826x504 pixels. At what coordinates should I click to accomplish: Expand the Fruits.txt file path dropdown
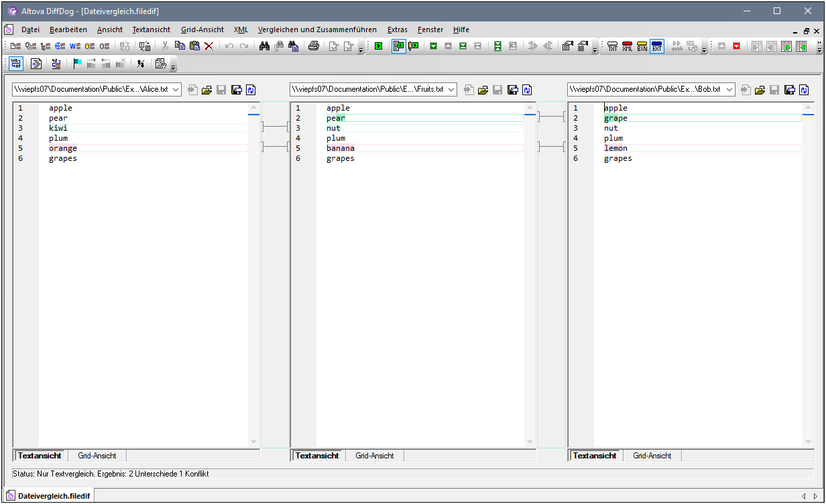(451, 89)
